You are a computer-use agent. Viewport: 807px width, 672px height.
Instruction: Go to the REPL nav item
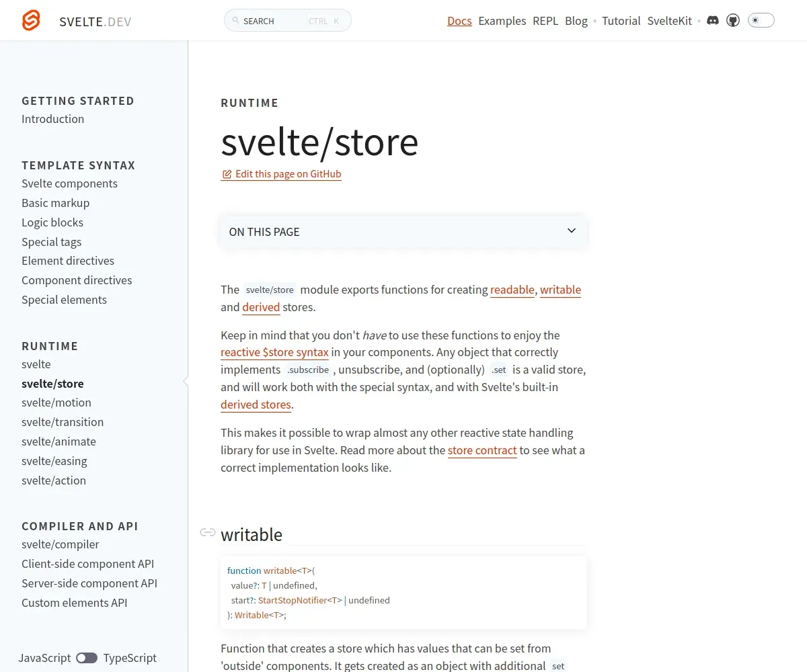(545, 21)
